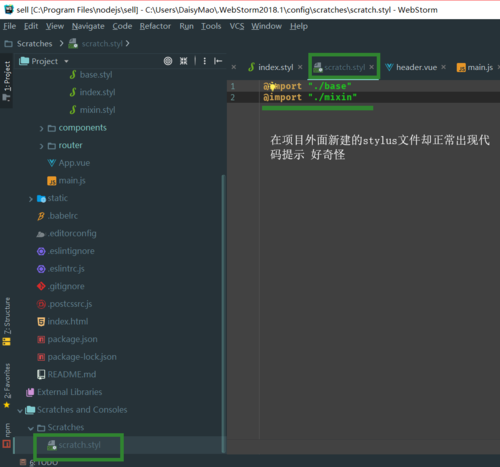Viewport: 500px width, 467px height.
Task: Open the Structure tool window
Action: pos(7,322)
